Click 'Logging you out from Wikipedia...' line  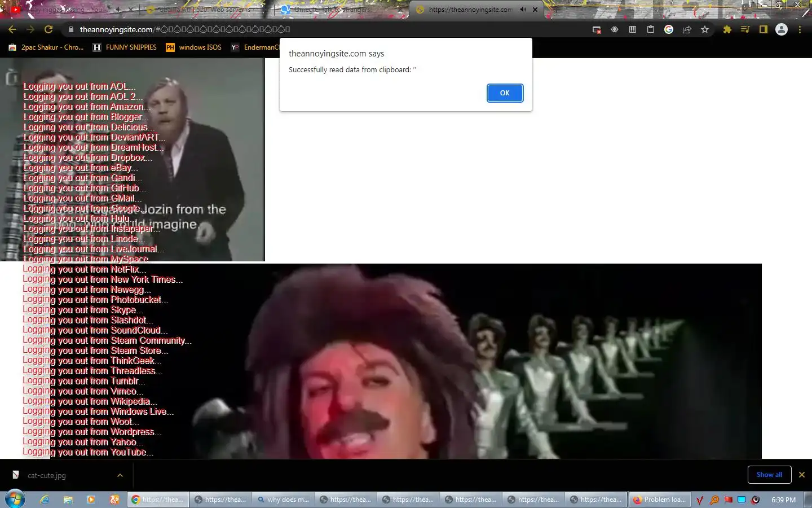point(90,402)
